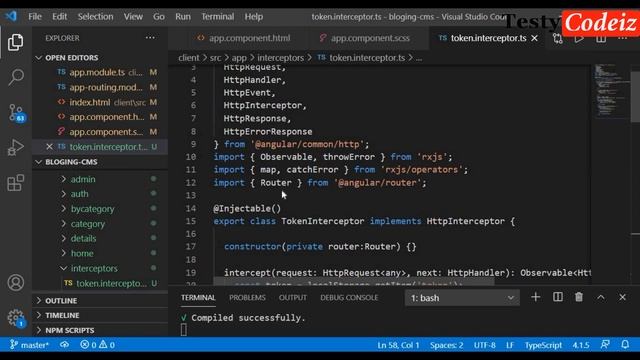
Task: Open the Manage gear settings icon
Action: point(16,318)
